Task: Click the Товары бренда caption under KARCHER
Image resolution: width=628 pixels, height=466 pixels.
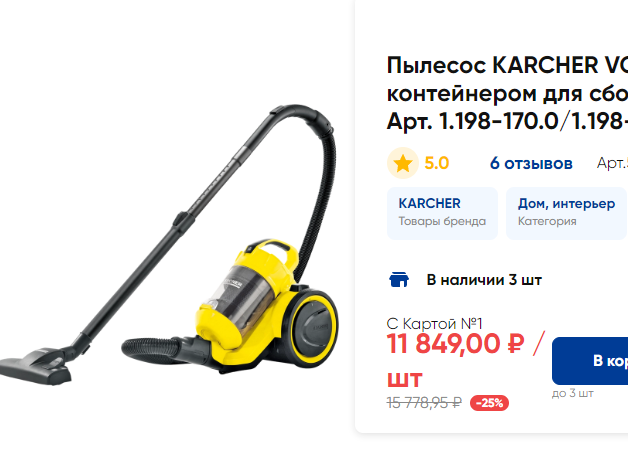Action: (x=442, y=221)
